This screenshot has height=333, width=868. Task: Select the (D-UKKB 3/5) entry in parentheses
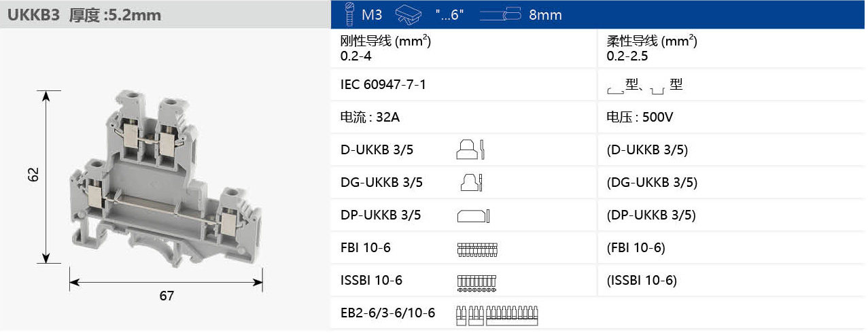[646, 150]
